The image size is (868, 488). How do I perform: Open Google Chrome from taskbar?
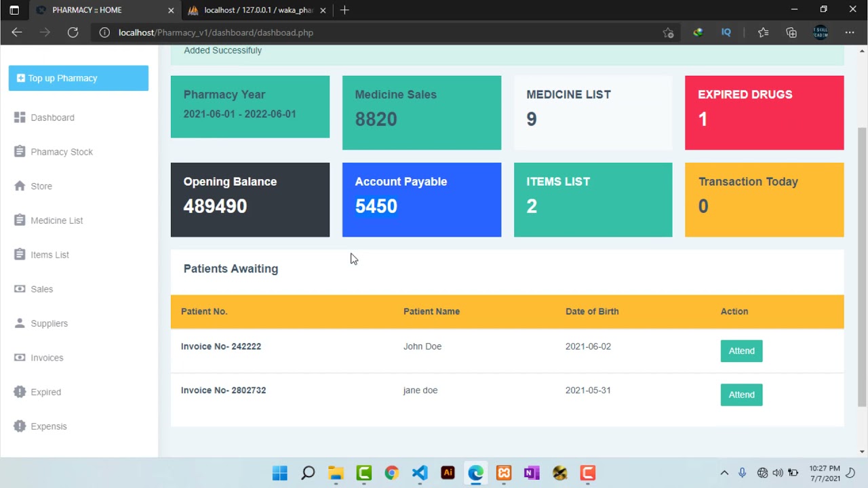pyautogui.click(x=391, y=472)
